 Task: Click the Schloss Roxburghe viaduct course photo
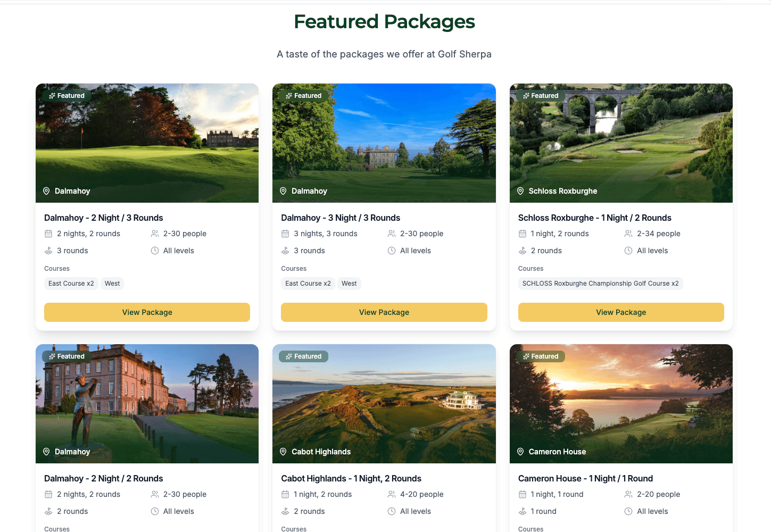point(621,143)
